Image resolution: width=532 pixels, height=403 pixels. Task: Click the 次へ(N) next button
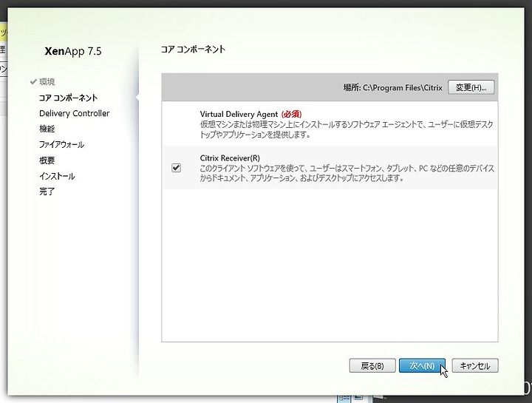click(x=422, y=365)
